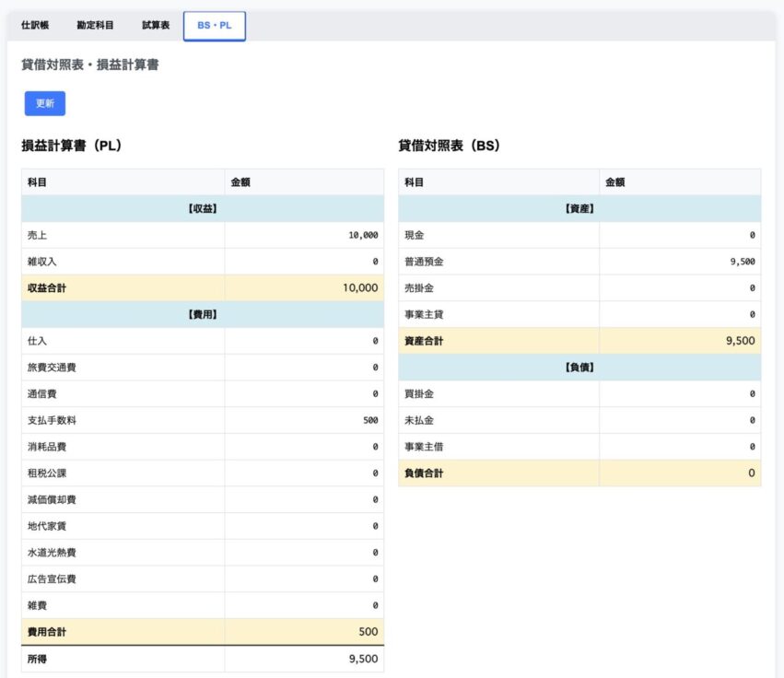This screenshot has height=678, width=784.
Task: Select the 支払手数料 account label
Action: coord(52,420)
